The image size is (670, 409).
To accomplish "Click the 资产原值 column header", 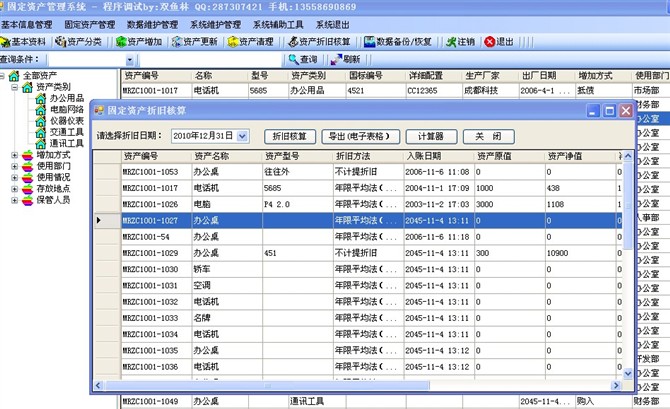I will 510,156.
